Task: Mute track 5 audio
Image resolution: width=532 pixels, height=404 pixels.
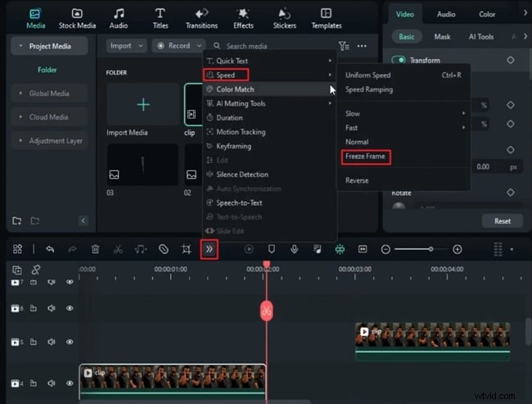Action: click(52, 342)
